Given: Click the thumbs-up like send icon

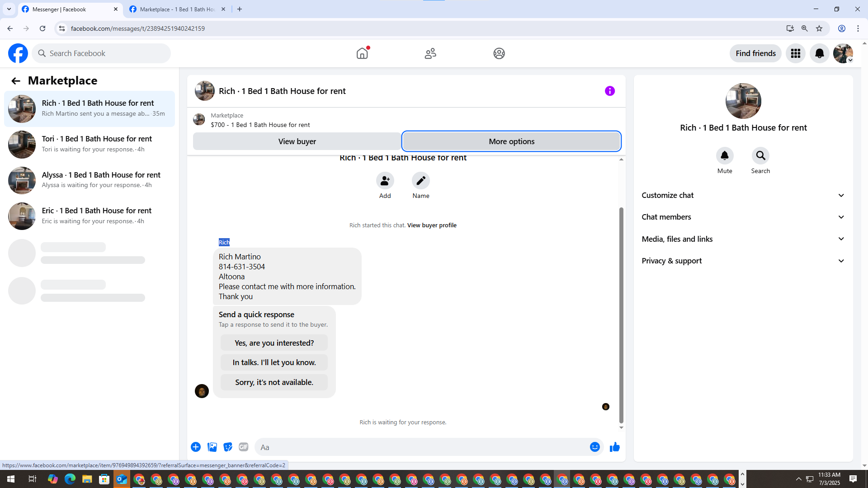Looking at the screenshot, I should tap(614, 447).
